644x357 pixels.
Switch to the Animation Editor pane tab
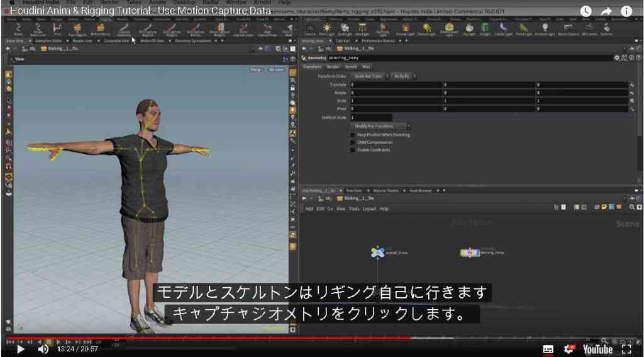click(x=48, y=41)
